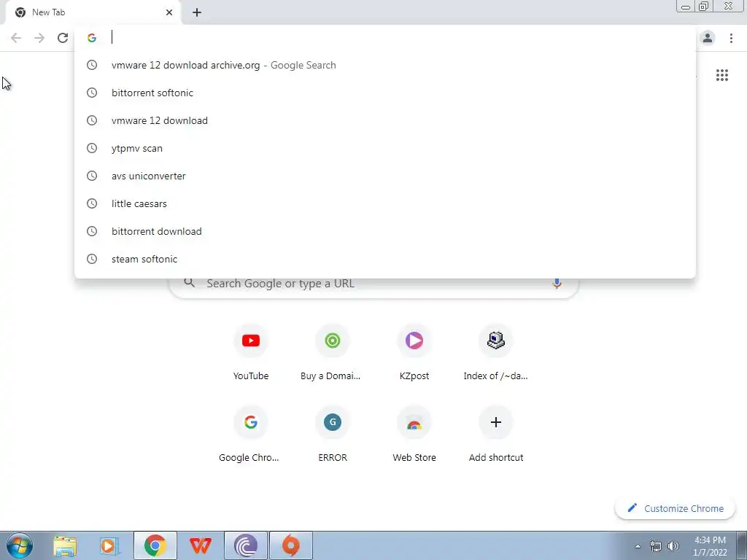The height and width of the screenshot is (560, 747).
Task: Open a new tab with the plus button
Action: pos(197,12)
